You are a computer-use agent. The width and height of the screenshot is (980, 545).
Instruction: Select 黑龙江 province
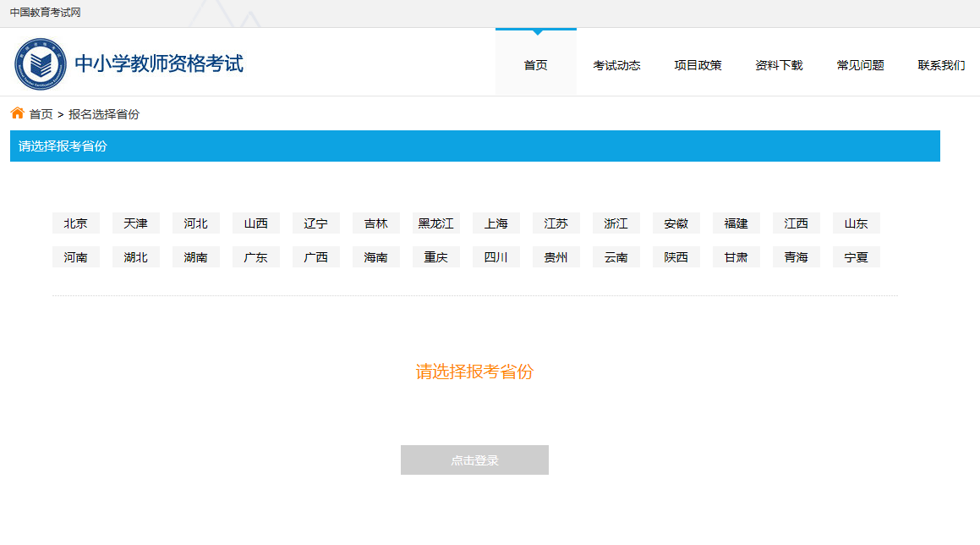435,223
